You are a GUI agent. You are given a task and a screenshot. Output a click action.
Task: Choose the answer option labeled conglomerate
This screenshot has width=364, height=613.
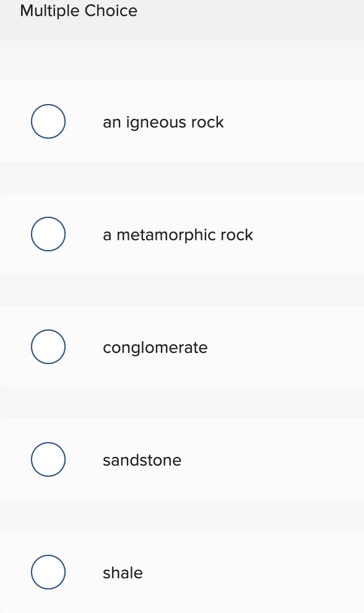(182, 347)
